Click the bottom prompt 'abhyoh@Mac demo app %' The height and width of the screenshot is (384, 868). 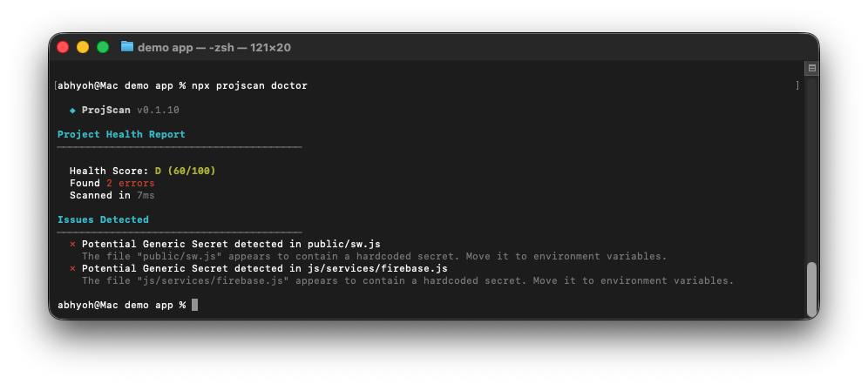coord(121,305)
